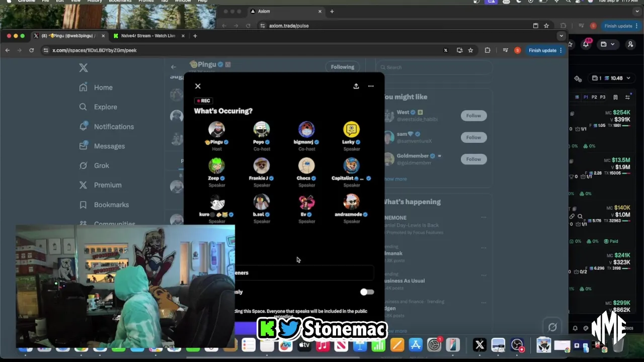
Task: Open Music app in the Dock
Action: [323, 345]
